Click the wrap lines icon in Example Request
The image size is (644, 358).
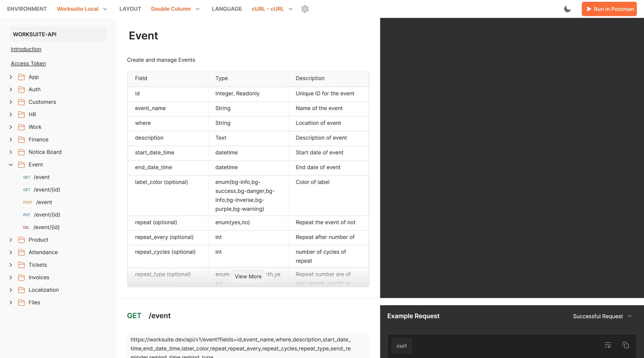click(608, 345)
